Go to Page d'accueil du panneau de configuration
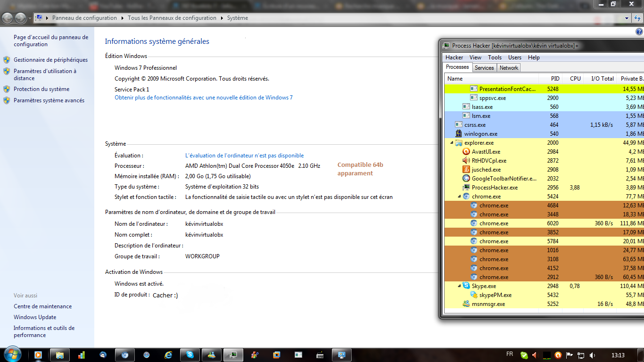Image resolution: width=644 pixels, height=362 pixels. click(x=51, y=41)
